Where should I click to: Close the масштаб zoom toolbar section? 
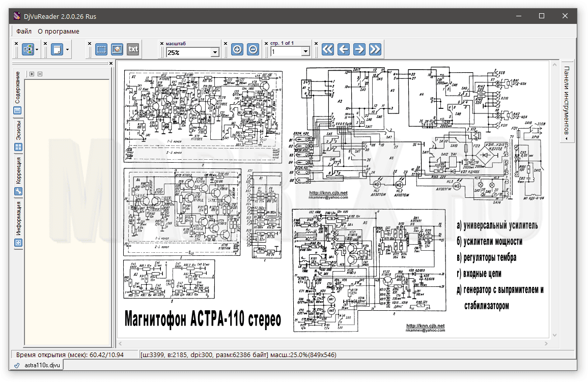(x=162, y=43)
